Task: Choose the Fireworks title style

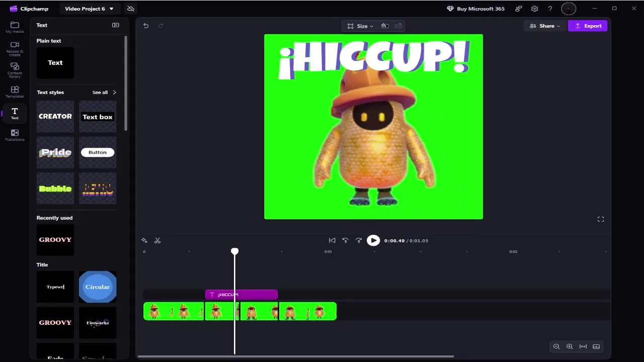Action: [98, 323]
